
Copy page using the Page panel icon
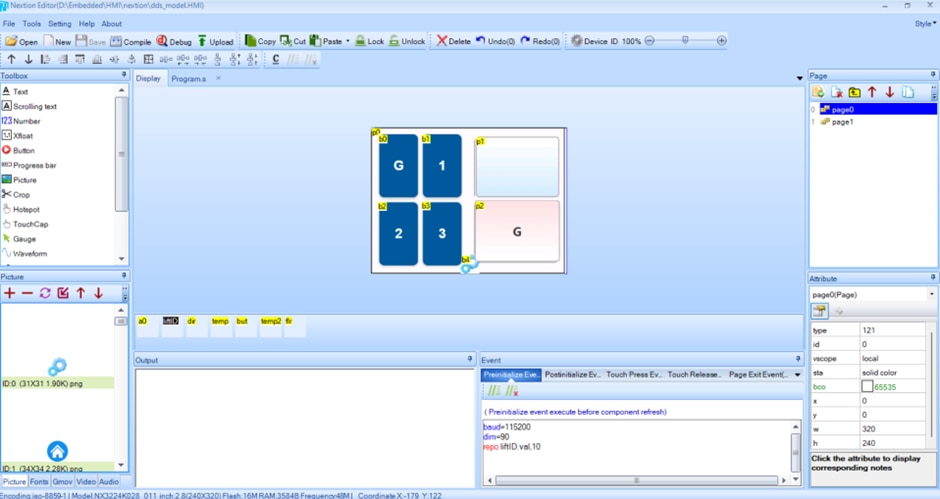click(908, 92)
